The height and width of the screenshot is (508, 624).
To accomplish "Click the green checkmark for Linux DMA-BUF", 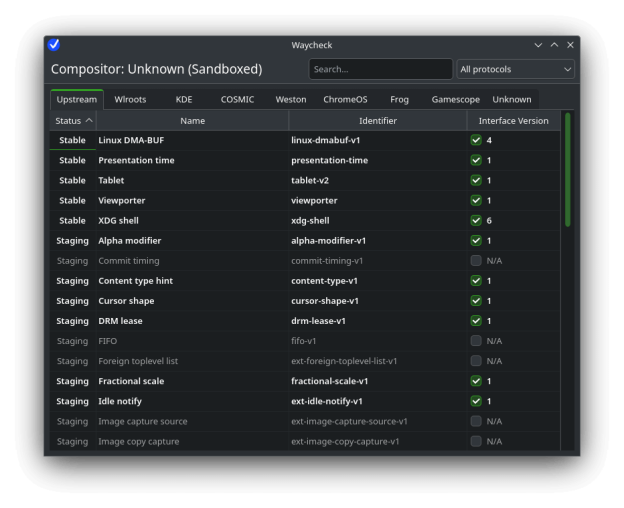I will 476,141.
